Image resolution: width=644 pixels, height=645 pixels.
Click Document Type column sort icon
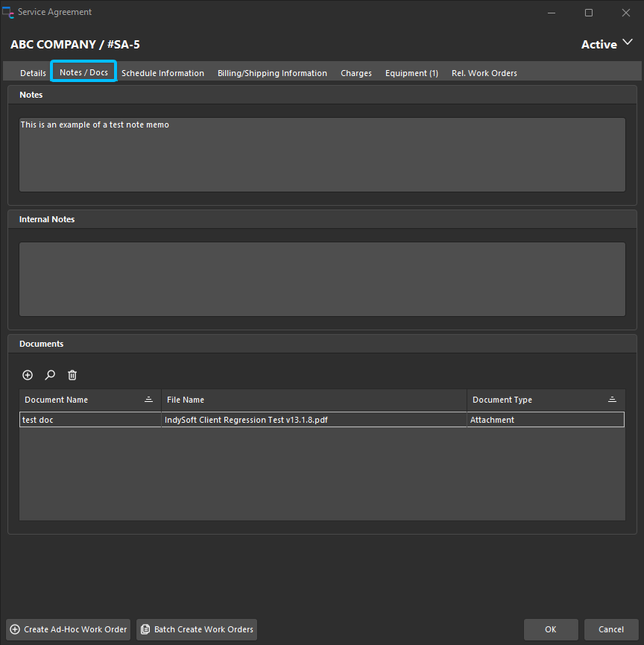click(x=612, y=400)
